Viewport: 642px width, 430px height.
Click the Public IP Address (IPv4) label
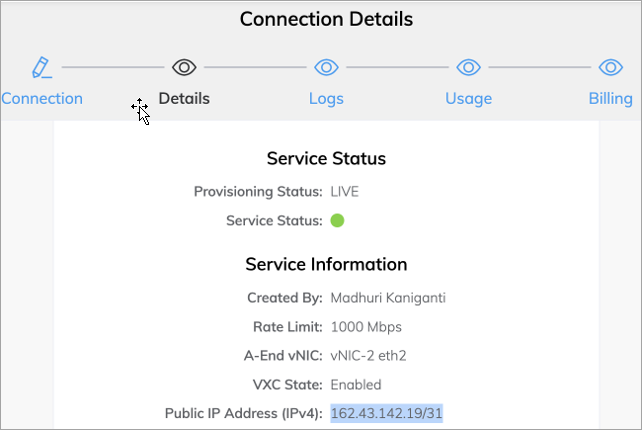pyautogui.click(x=243, y=413)
